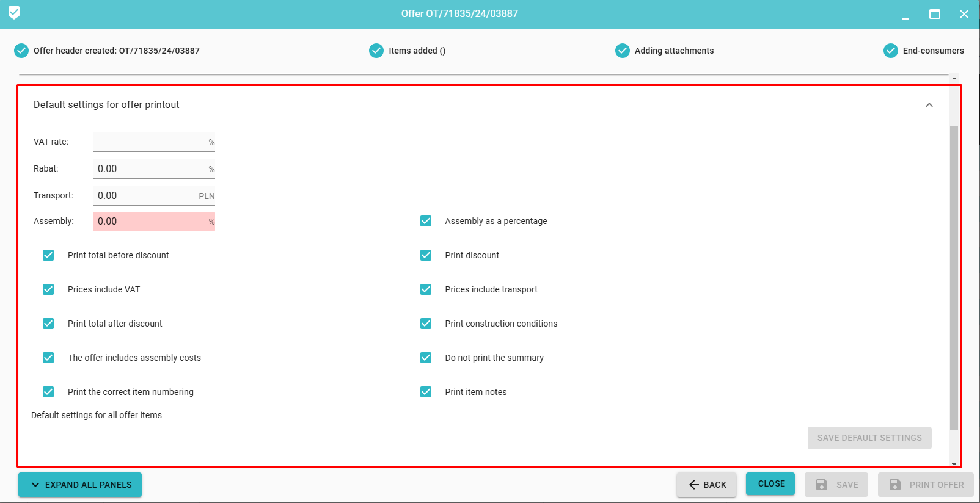Click the floppy disk icon on Save
The width and height of the screenshot is (980, 503).
[822, 485]
